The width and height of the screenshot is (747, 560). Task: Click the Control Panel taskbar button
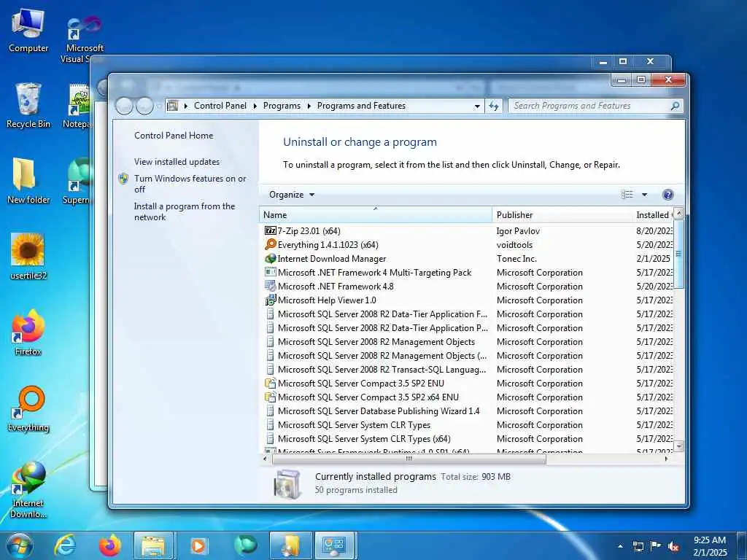click(x=333, y=545)
